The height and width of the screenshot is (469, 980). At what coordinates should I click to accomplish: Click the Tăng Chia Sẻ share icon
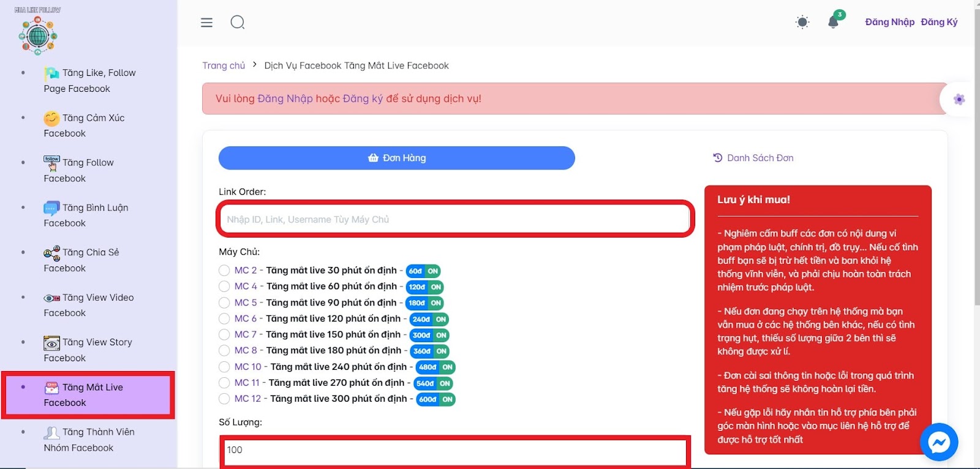[x=51, y=253]
